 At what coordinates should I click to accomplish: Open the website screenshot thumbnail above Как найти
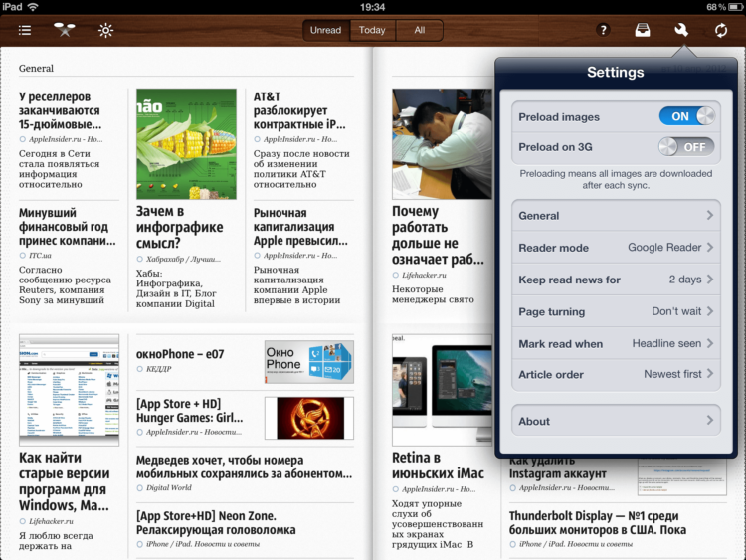(x=69, y=390)
